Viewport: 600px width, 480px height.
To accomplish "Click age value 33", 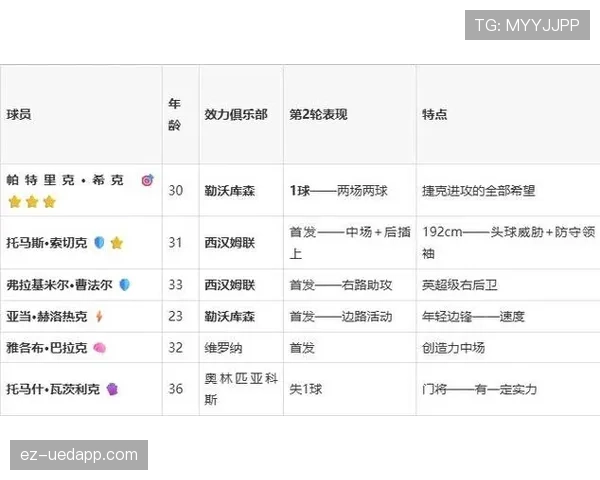I will [176, 285].
